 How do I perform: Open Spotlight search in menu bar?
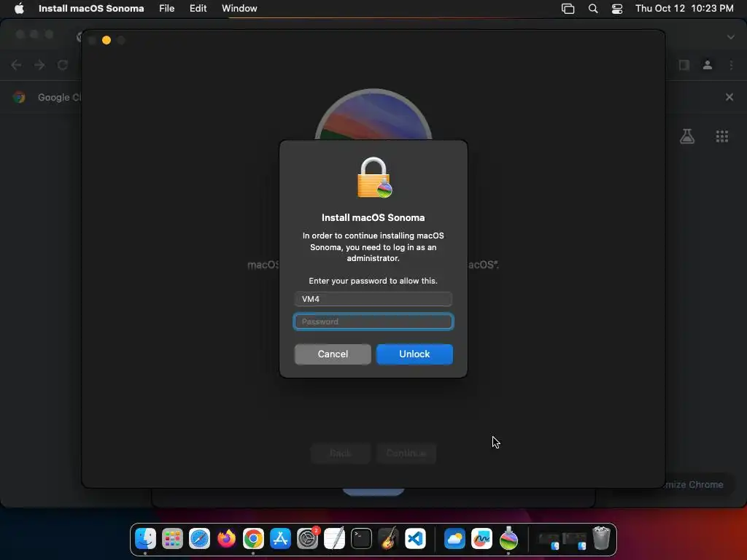click(x=592, y=9)
